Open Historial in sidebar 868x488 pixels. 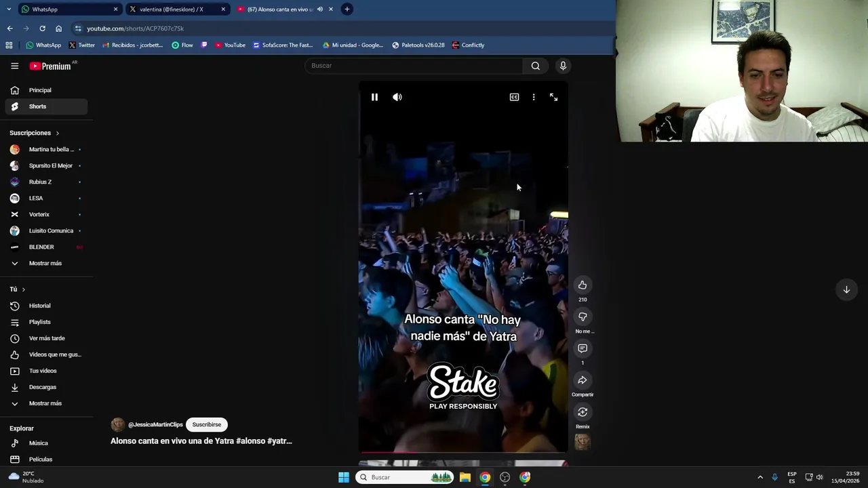tap(46, 306)
